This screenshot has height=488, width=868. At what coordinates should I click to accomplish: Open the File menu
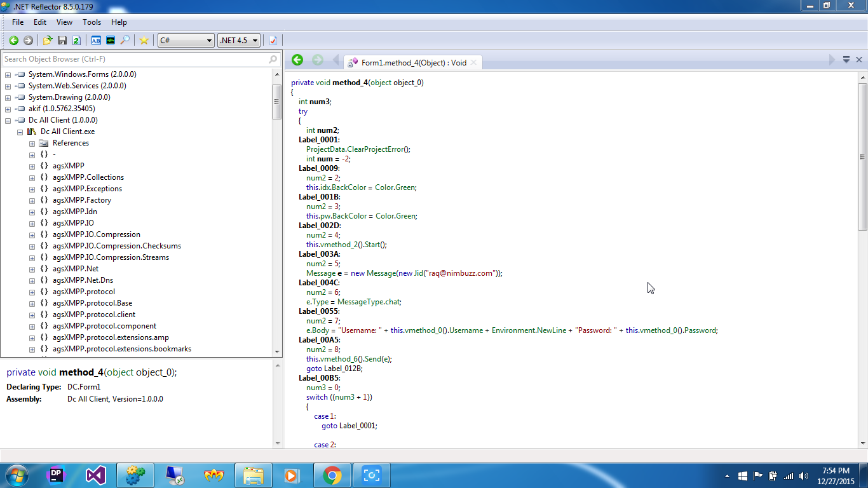click(18, 22)
